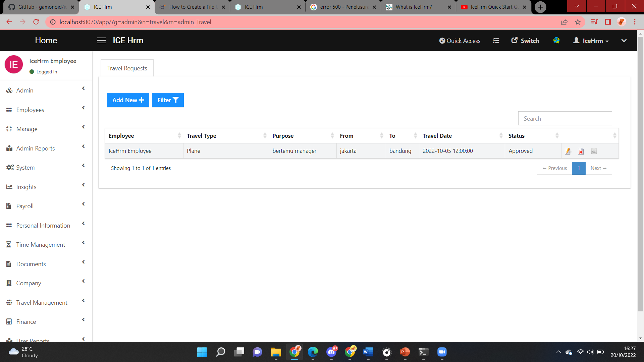The height and width of the screenshot is (362, 644).
Task: View travel request details via the document icon
Action: (594, 151)
